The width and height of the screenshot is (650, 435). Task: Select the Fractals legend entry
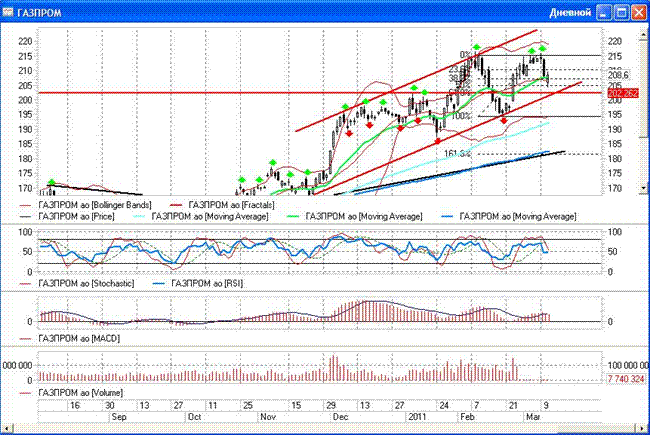pos(222,205)
